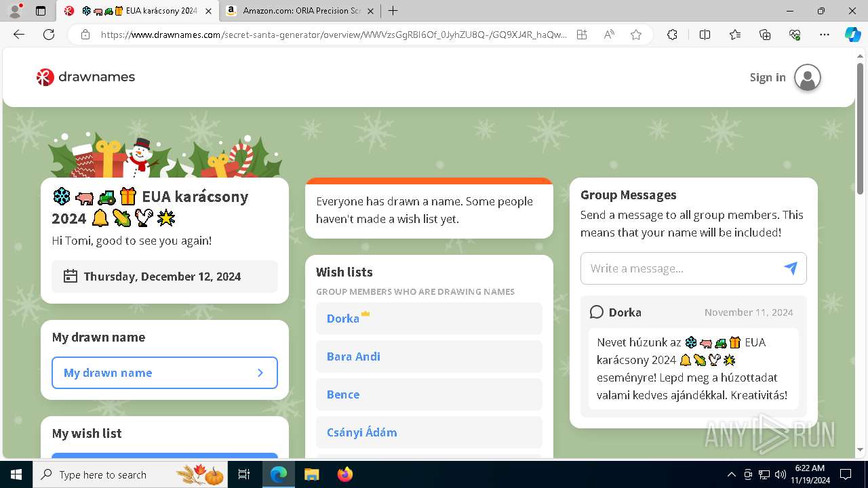Show hidden system tray icons
The height and width of the screenshot is (488, 868).
(x=731, y=474)
